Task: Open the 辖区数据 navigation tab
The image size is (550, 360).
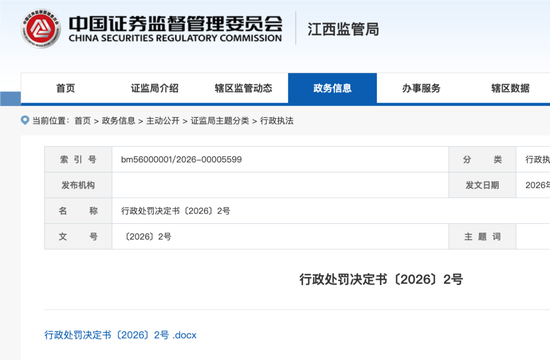Action: pyautogui.click(x=510, y=88)
